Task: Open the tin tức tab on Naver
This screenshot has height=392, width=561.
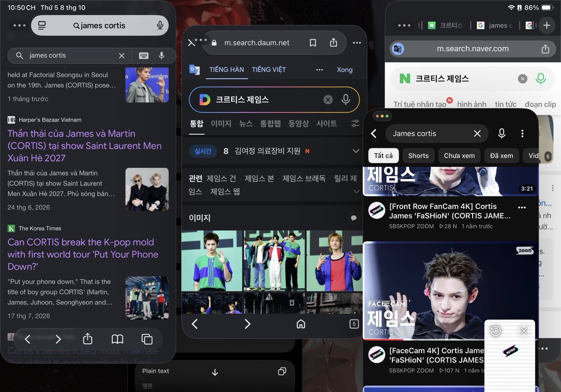Action: click(505, 104)
